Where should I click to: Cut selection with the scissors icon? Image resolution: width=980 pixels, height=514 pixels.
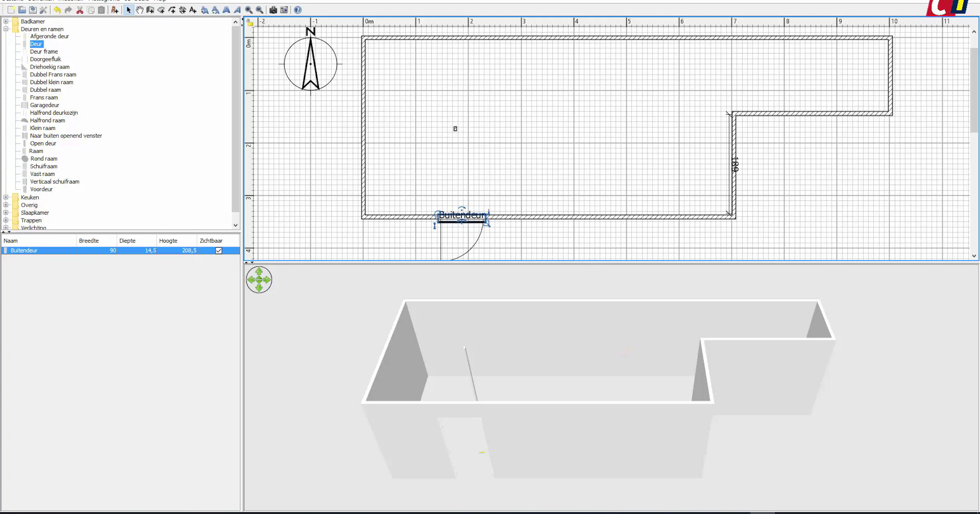pos(80,10)
